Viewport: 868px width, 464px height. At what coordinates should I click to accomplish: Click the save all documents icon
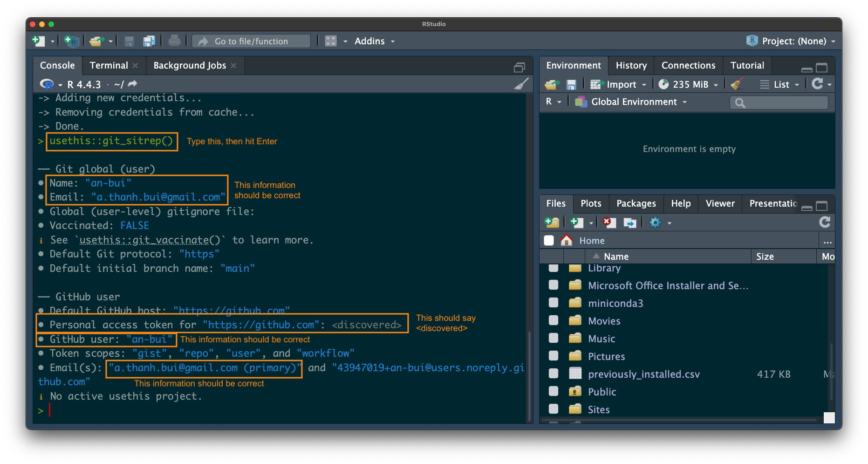(149, 41)
